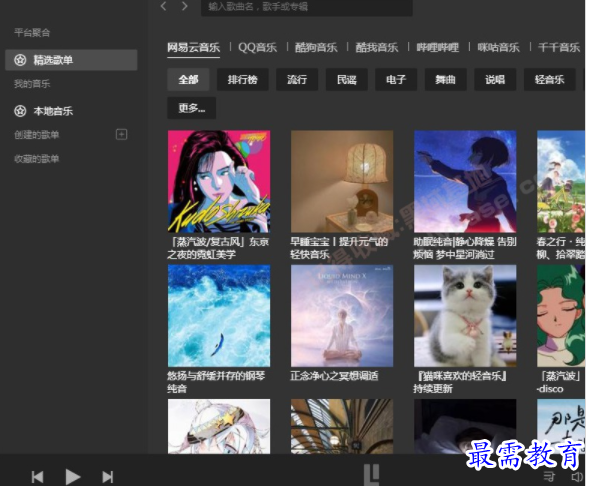Select the 轻音乐 category filter
The height and width of the screenshot is (486, 590).
pos(549,79)
